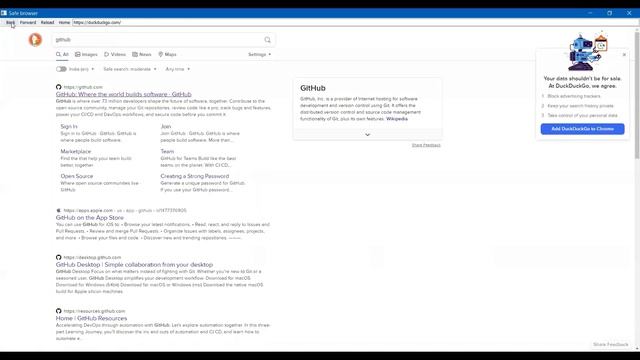The height and width of the screenshot is (360, 640).
Task: Click the GitHub heading in info card
Action: coord(313,88)
